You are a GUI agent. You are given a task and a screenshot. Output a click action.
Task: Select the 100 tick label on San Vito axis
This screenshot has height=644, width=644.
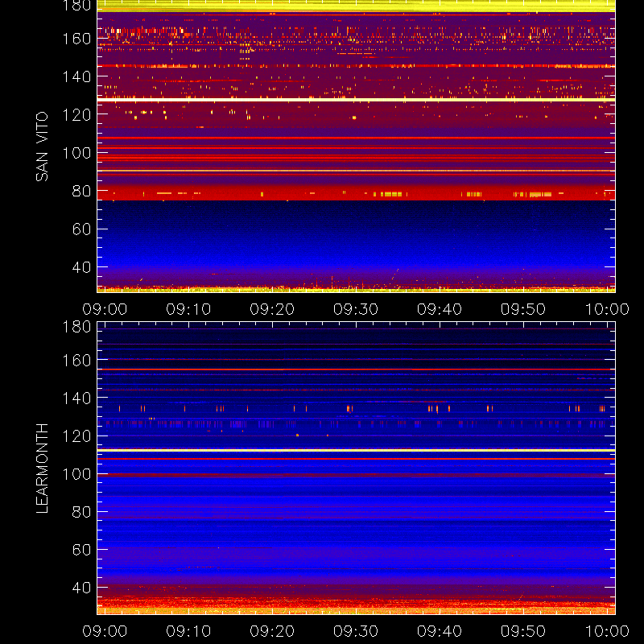point(76,153)
